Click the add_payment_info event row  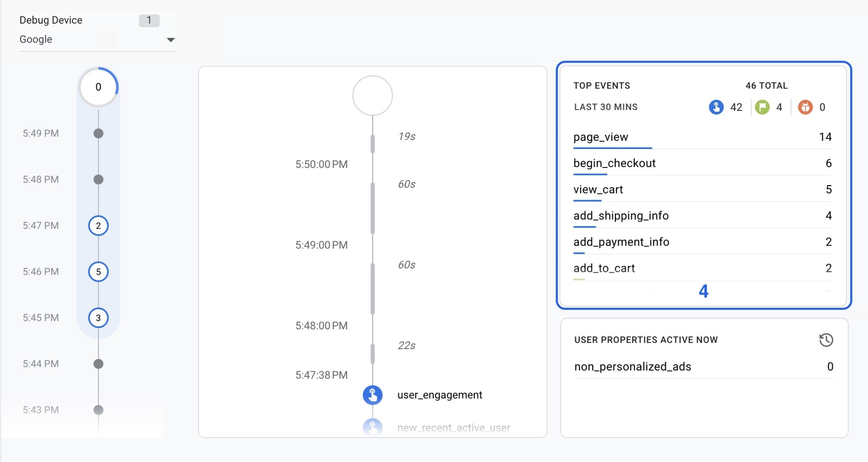(621, 242)
